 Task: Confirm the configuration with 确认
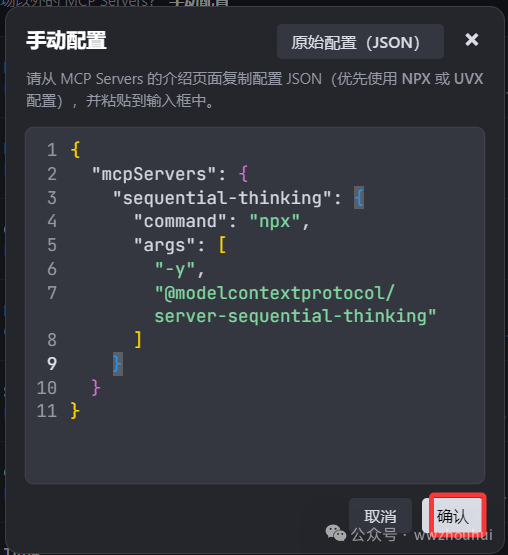pyautogui.click(x=454, y=516)
